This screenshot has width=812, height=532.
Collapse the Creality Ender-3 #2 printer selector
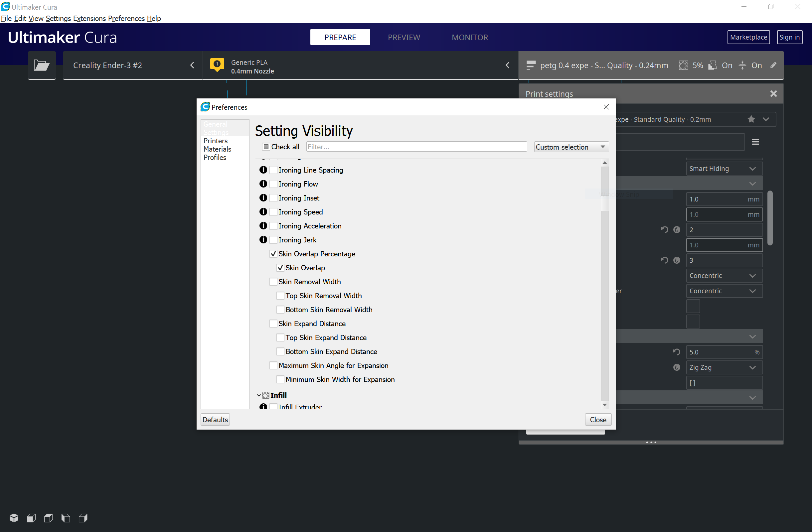(192, 65)
